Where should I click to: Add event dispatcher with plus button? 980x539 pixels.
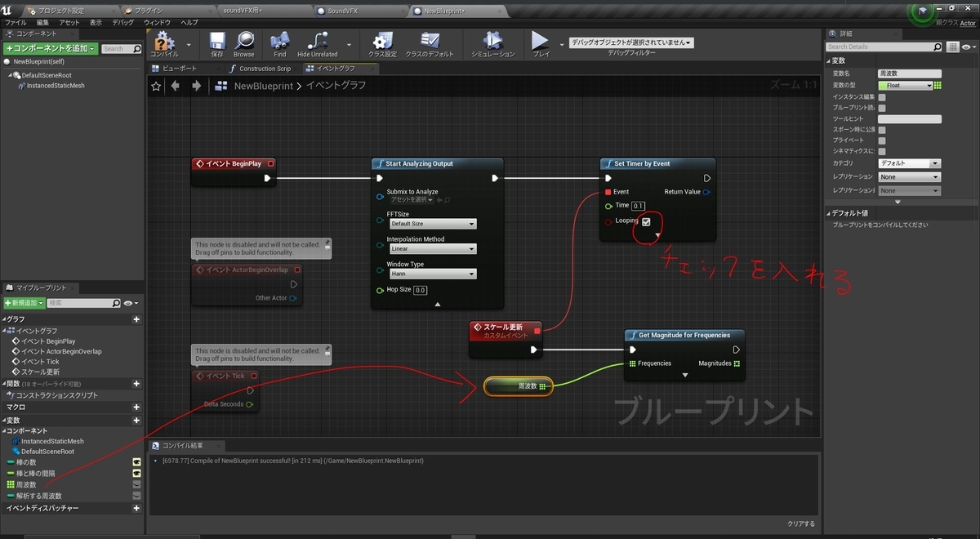(136, 508)
